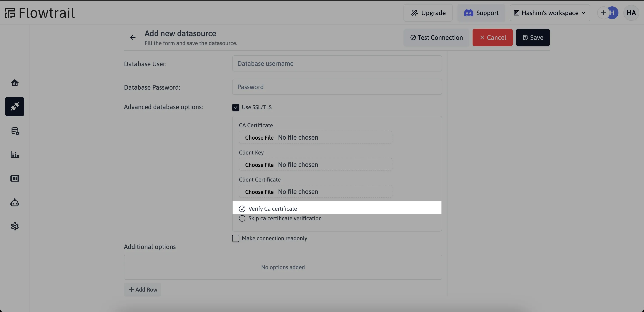Select Verify Ca certificate radio

(242, 209)
